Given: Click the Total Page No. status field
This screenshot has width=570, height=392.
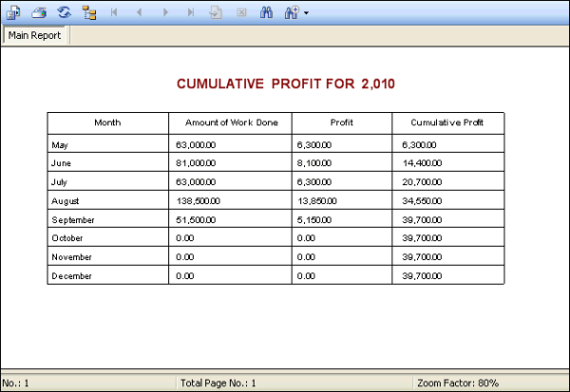Looking at the screenshot, I should [218, 383].
